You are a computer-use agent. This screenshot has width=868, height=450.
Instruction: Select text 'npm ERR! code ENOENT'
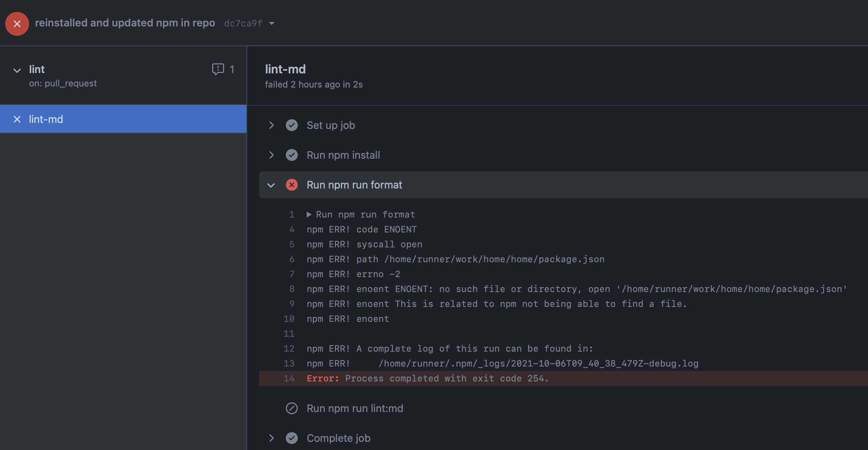(x=361, y=229)
